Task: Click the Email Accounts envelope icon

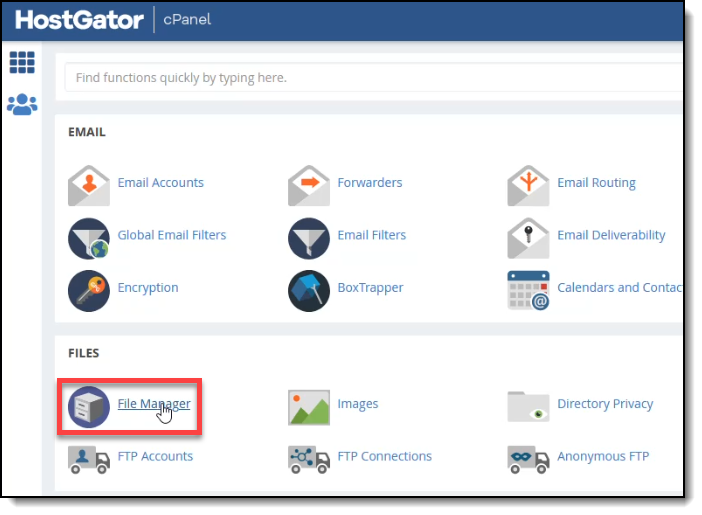Action: click(x=89, y=184)
